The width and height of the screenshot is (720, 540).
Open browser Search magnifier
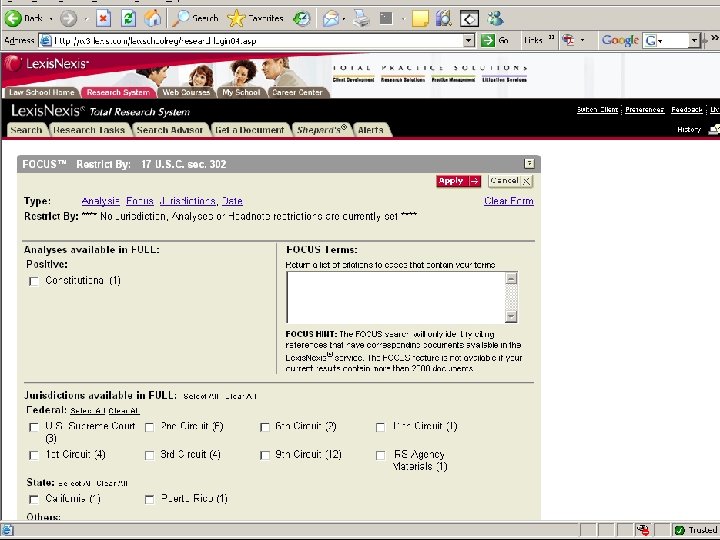tap(180, 18)
